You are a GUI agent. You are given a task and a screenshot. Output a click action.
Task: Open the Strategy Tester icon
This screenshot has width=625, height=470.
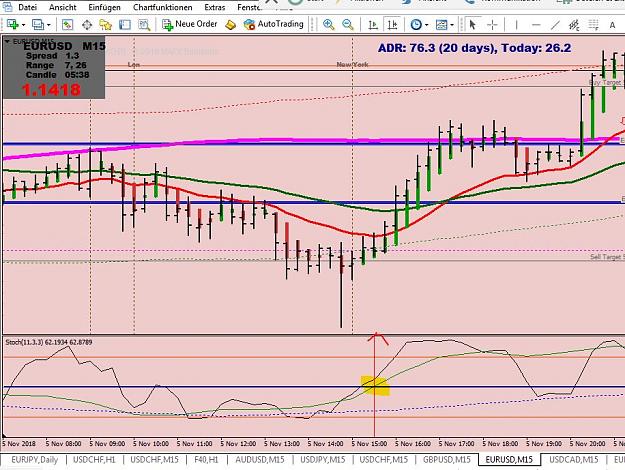tap(144, 25)
